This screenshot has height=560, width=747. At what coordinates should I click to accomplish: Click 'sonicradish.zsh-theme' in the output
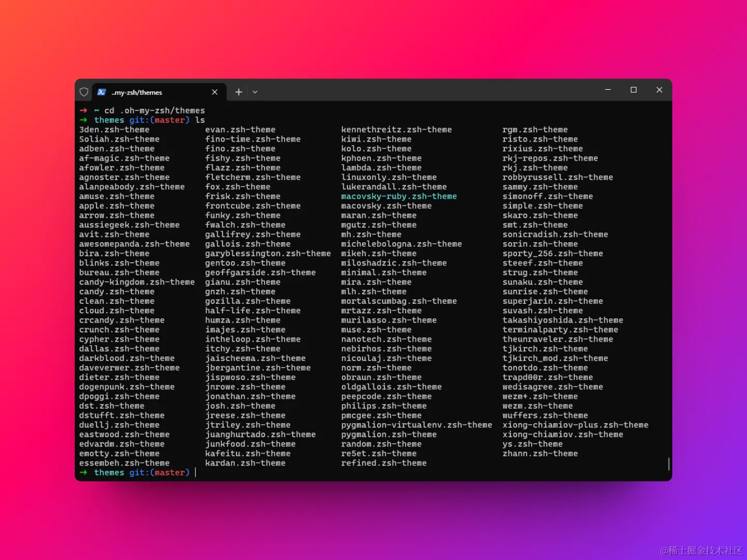pos(555,234)
